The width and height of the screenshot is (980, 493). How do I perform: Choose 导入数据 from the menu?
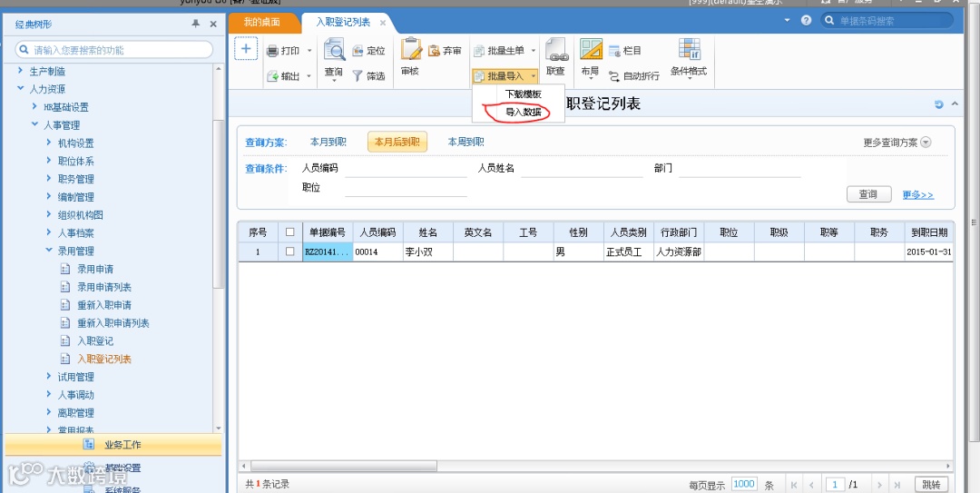pyautogui.click(x=523, y=112)
